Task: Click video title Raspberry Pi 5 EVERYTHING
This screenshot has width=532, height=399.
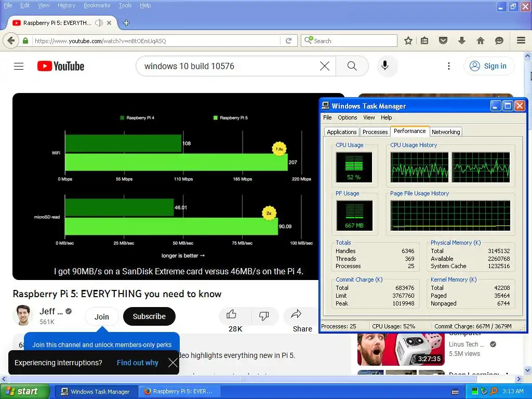Action: [117, 294]
